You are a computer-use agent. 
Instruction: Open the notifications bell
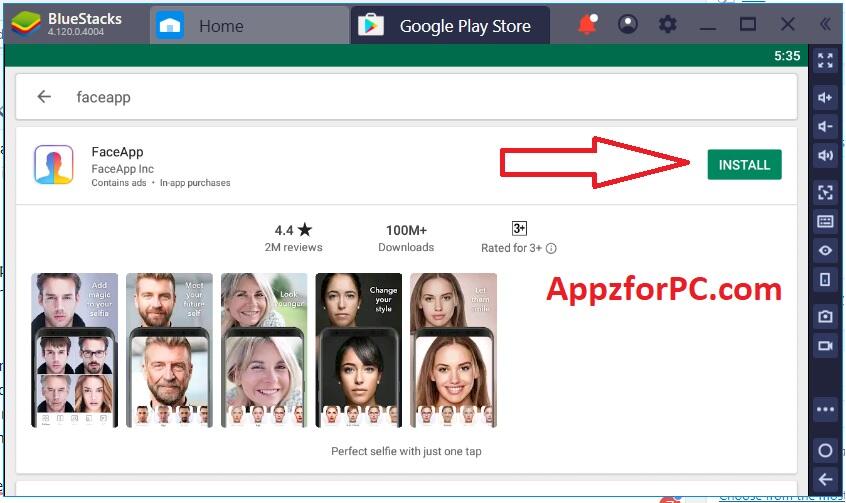[x=588, y=25]
